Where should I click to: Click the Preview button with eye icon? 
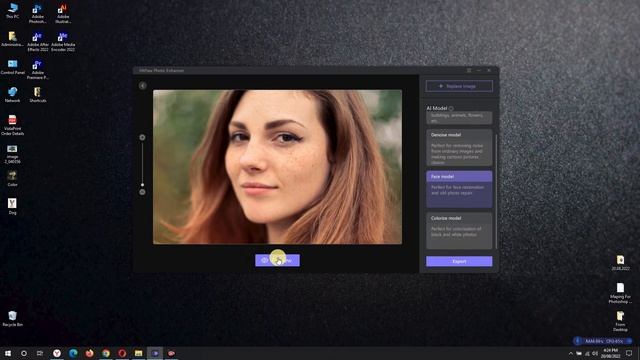(x=278, y=260)
